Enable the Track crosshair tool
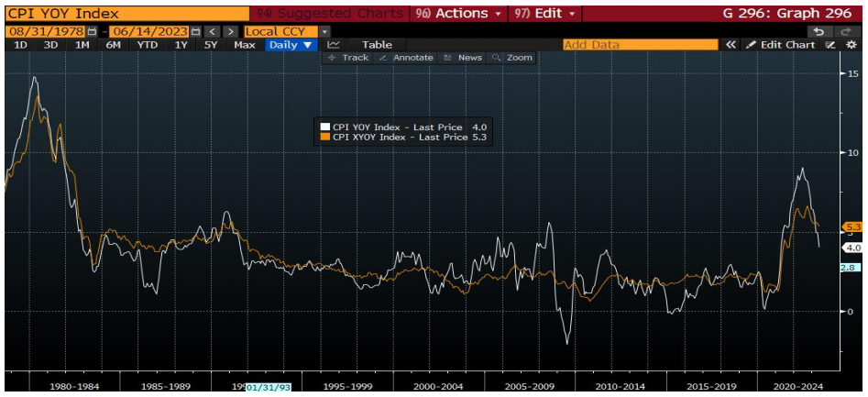This screenshot has height=397, width=868. (348, 57)
